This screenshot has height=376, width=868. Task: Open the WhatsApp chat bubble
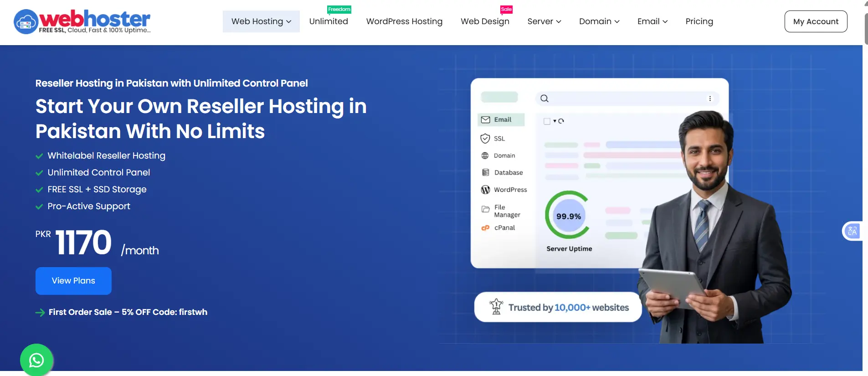click(36, 360)
